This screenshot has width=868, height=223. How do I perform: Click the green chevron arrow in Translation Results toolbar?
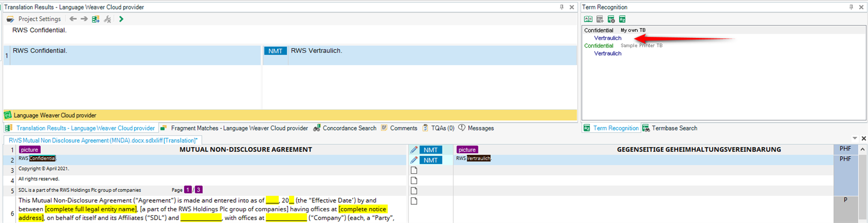click(x=121, y=19)
